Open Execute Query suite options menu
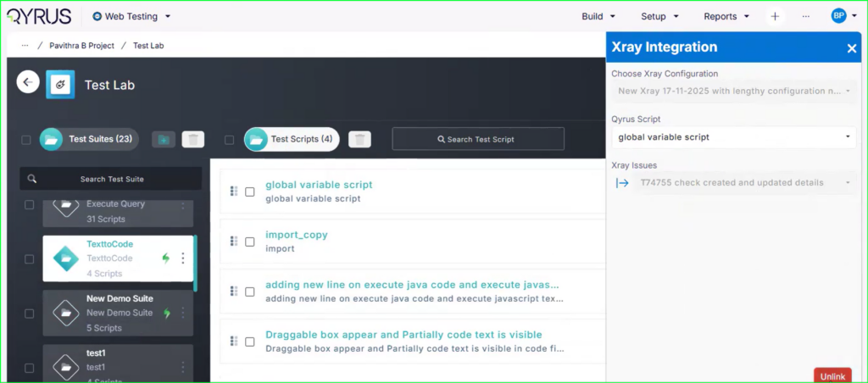 [183, 205]
